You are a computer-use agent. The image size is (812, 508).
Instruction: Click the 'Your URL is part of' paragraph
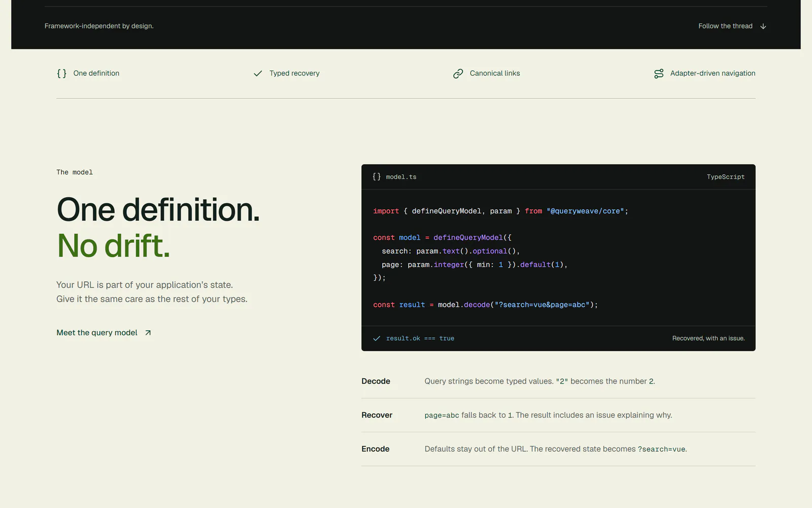(152, 292)
